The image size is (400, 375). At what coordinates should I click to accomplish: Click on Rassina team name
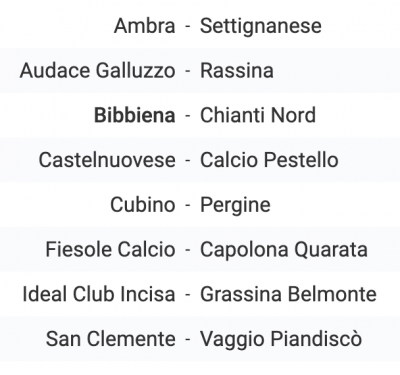coord(237,70)
